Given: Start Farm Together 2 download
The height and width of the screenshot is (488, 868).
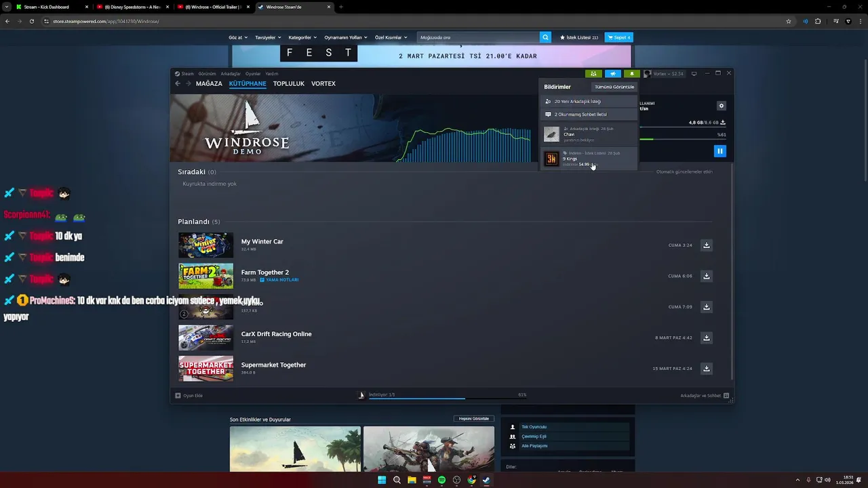Looking at the screenshot, I should click(707, 276).
